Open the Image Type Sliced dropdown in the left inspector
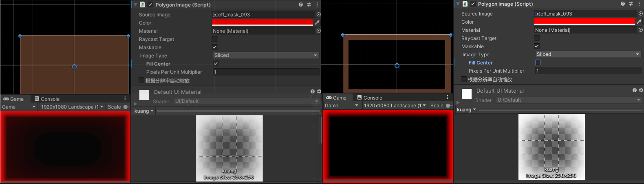This screenshot has height=184, width=644. pyautogui.click(x=266, y=55)
